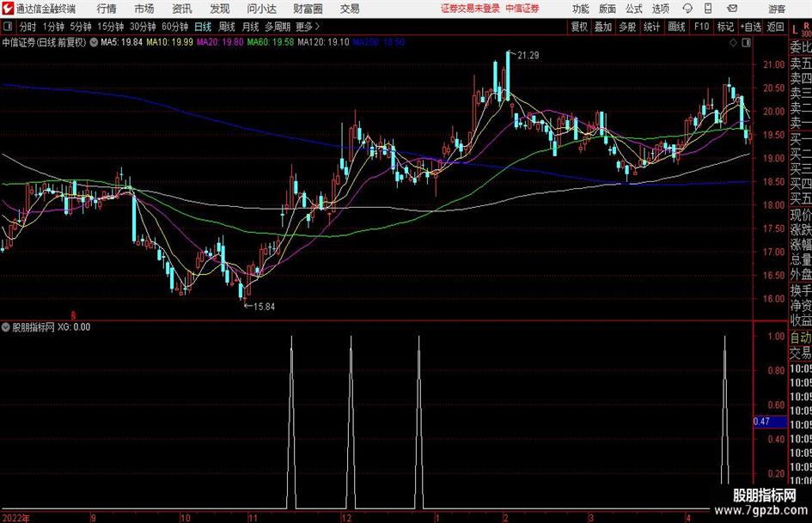Viewport: 812px width, 523px height.
Task: Add stock with the +自选 button
Action: click(x=751, y=27)
